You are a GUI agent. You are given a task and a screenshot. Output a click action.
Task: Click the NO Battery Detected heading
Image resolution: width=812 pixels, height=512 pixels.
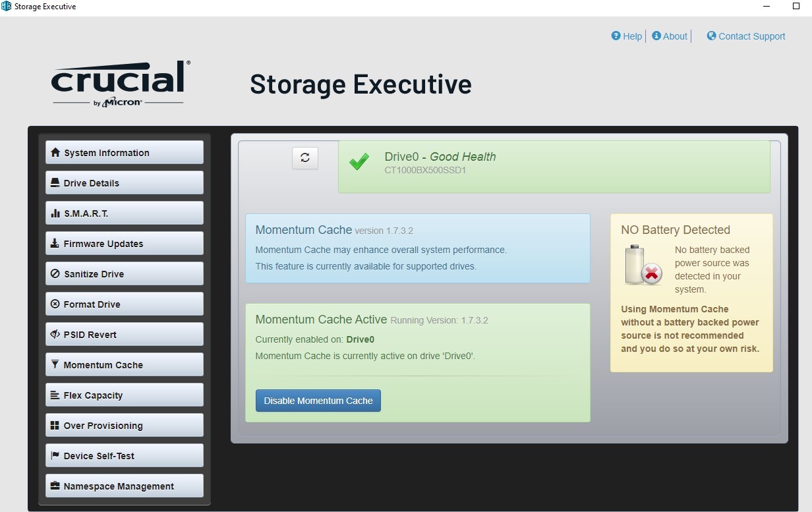tap(676, 230)
